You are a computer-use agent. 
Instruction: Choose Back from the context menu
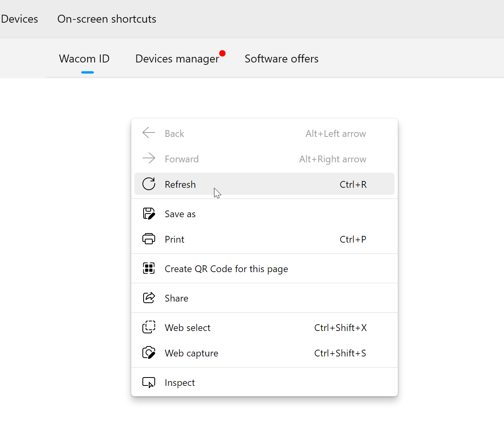174,134
